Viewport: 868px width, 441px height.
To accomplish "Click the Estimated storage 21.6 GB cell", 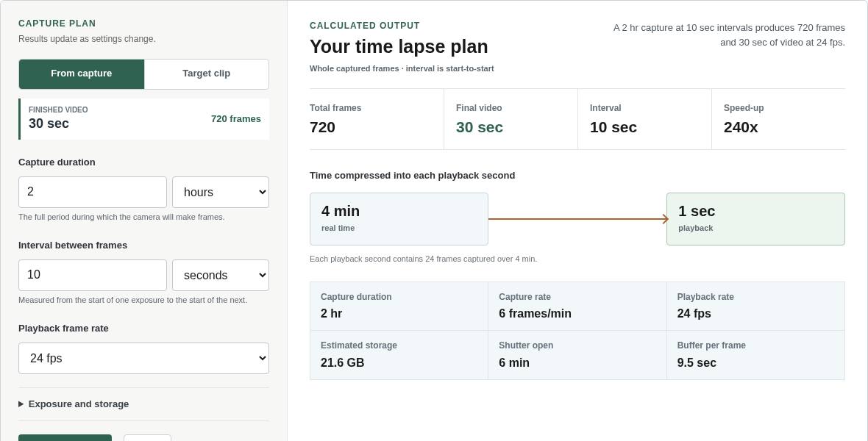I will point(399,355).
